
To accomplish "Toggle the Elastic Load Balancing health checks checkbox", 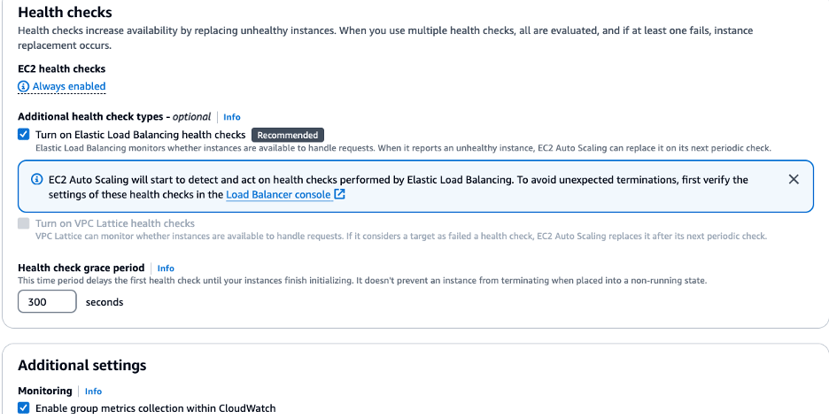I will (23, 134).
